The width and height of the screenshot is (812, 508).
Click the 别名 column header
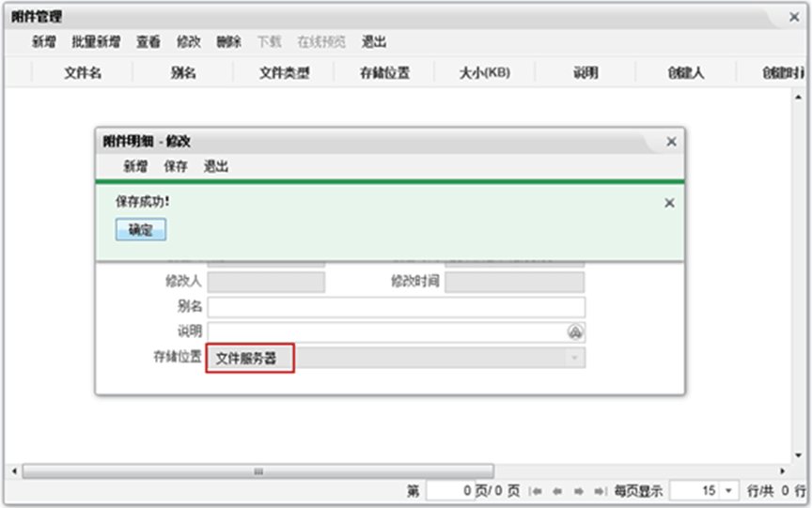click(x=183, y=73)
